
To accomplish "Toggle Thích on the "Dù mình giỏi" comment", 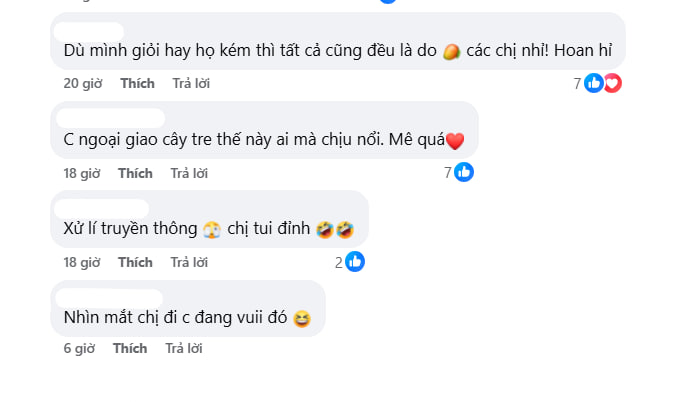I will (137, 84).
